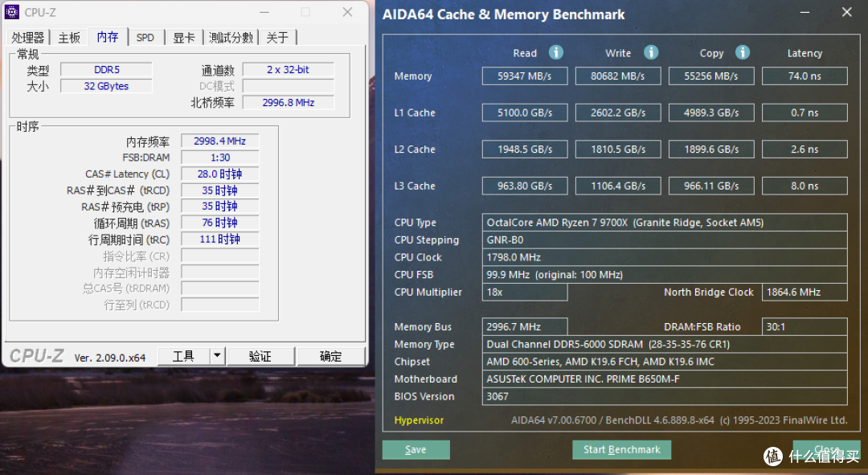The height and width of the screenshot is (475, 868).
Task: Click the CPU-Z app icon in title bar
Action: point(11,11)
